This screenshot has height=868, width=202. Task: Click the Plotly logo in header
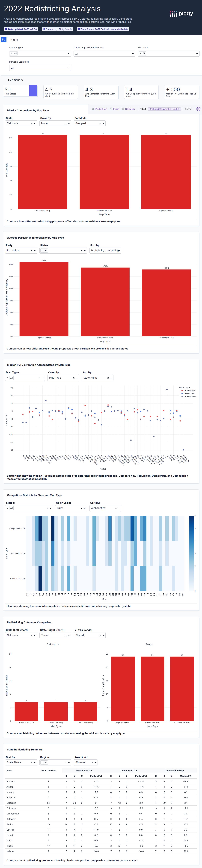point(181,14)
